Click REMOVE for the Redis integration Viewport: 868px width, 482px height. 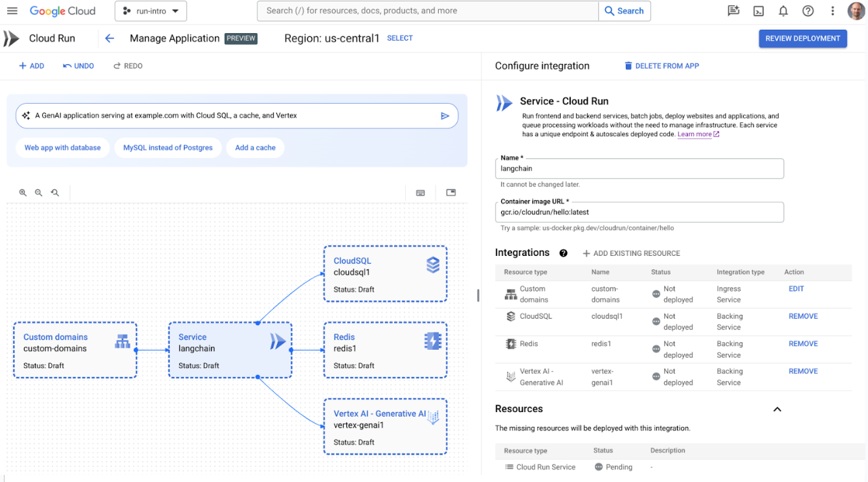803,344
